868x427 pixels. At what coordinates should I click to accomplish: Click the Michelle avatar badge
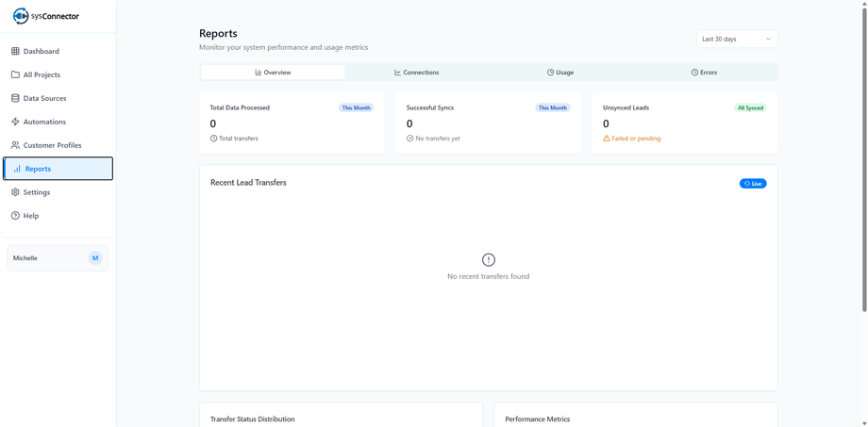coord(95,258)
